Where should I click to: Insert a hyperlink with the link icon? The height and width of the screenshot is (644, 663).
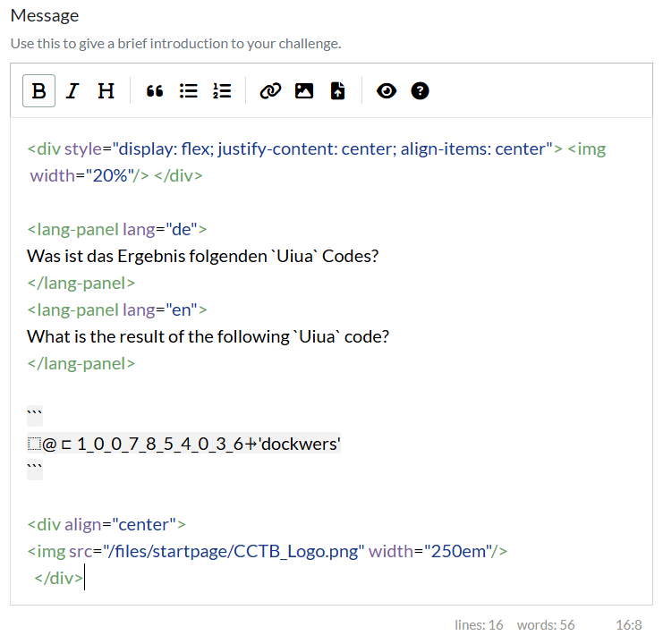coord(270,90)
